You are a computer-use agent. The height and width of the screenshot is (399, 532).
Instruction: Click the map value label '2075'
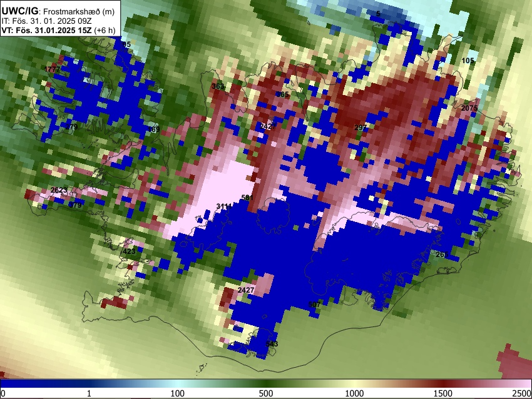pyautogui.click(x=469, y=108)
